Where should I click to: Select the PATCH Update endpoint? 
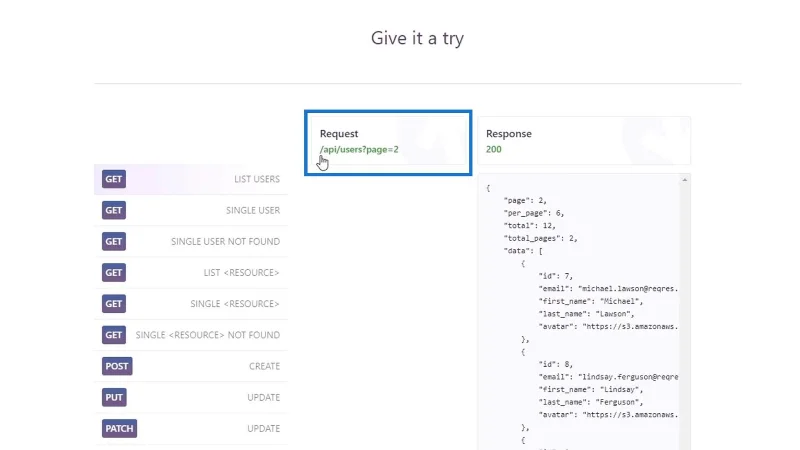191,428
